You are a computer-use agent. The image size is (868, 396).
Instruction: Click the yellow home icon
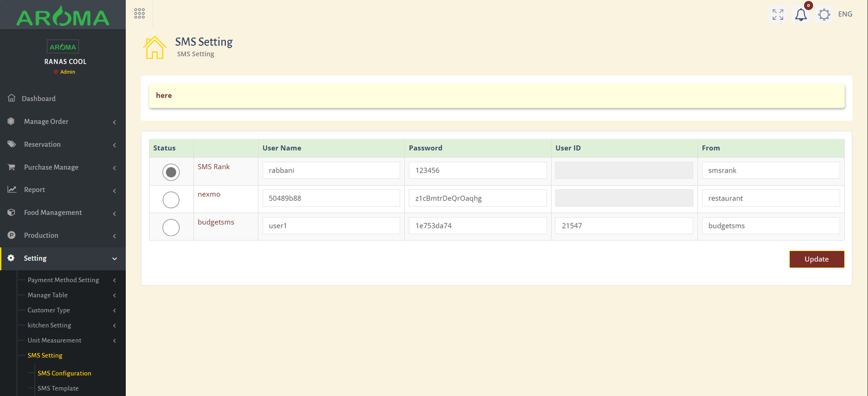coord(155,48)
